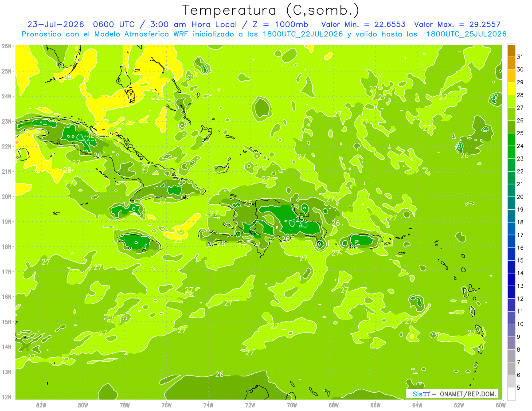
Task: Click the longitude axis label 64W
Action: tap(417, 405)
